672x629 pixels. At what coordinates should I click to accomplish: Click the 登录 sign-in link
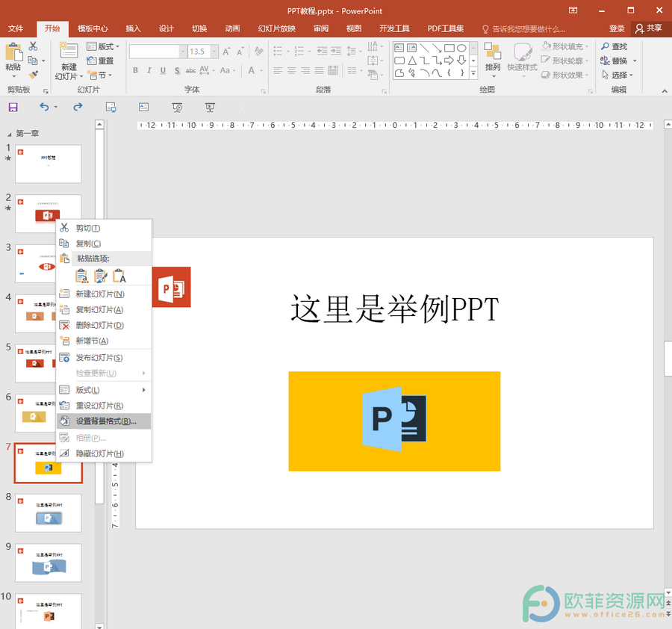tap(617, 28)
